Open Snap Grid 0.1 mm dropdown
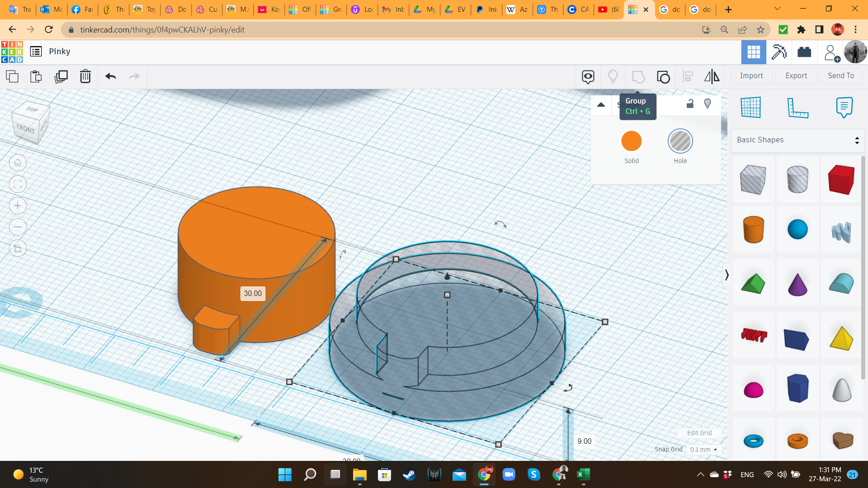 click(x=703, y=450)
